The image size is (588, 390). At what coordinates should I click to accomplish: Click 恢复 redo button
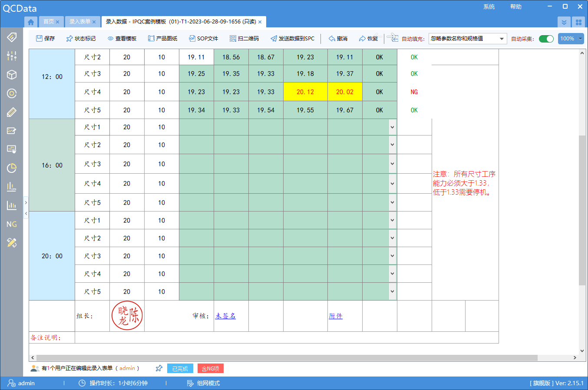pyautogui.click(x=368, y=39)
